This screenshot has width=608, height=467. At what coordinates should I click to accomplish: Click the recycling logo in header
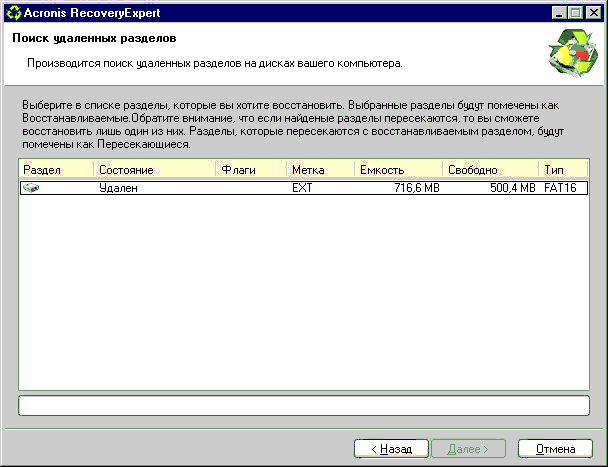coord(573,54)
